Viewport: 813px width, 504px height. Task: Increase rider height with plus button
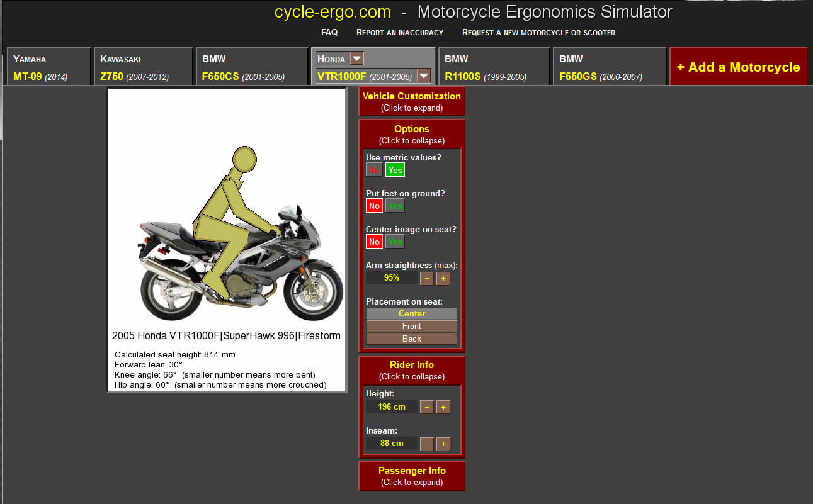point(443,407)
